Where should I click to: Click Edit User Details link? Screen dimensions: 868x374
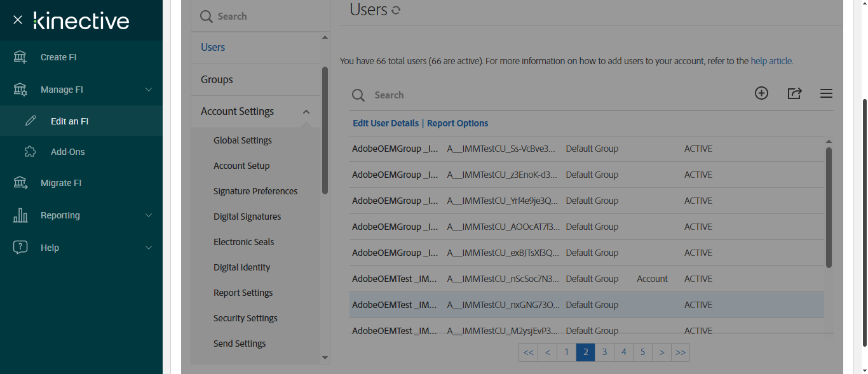point(386,123)
